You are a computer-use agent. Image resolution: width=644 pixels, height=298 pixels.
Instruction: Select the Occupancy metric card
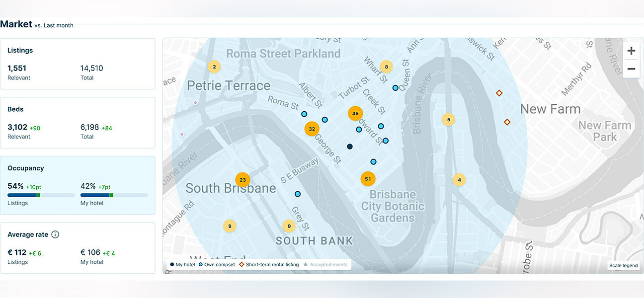coord(78,185)
